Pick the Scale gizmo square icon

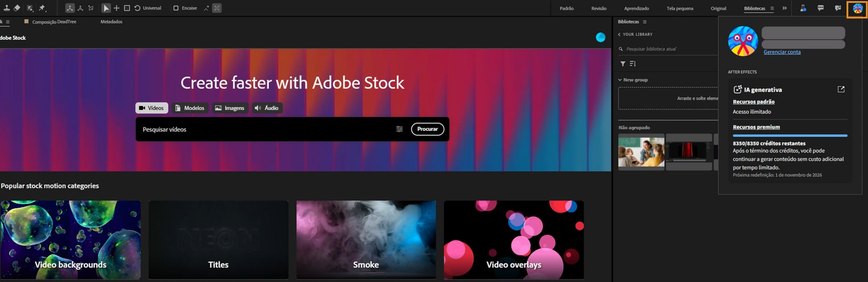127,8
